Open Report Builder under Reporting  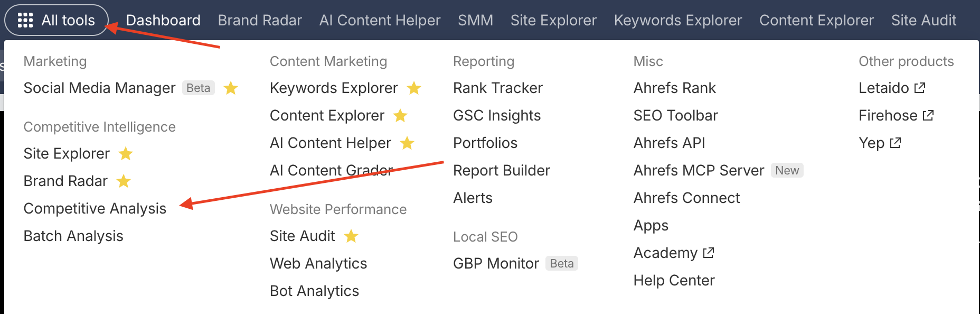coord(502,170)
